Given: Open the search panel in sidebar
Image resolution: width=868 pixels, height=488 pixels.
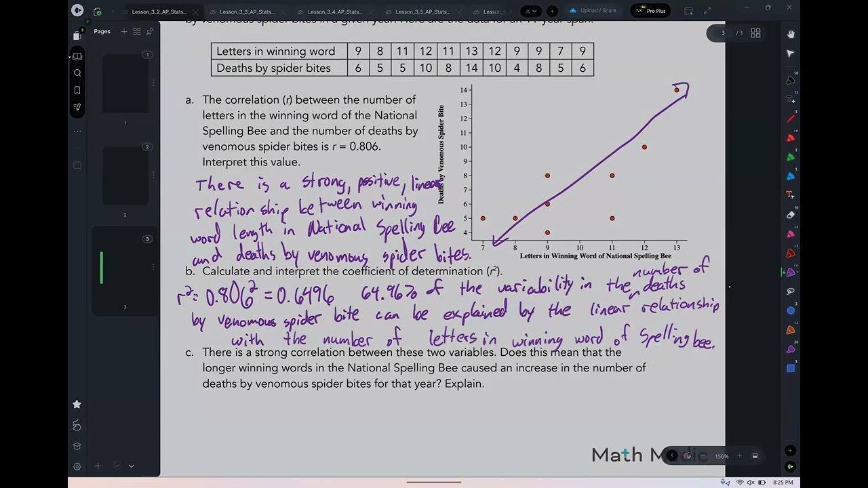Looking at the screenshot, I should pyautogui.click(x=77, y=73).
